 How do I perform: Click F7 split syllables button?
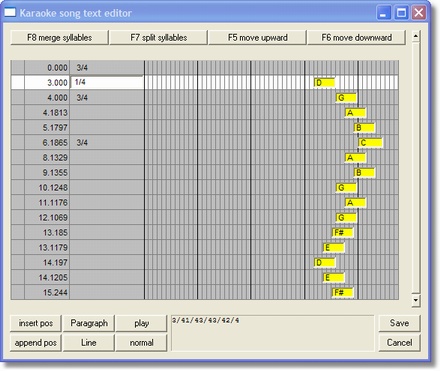158,37
